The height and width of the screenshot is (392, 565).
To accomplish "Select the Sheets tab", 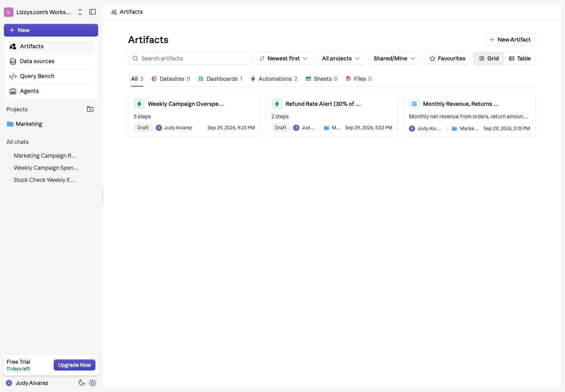I will click(321, 79).
